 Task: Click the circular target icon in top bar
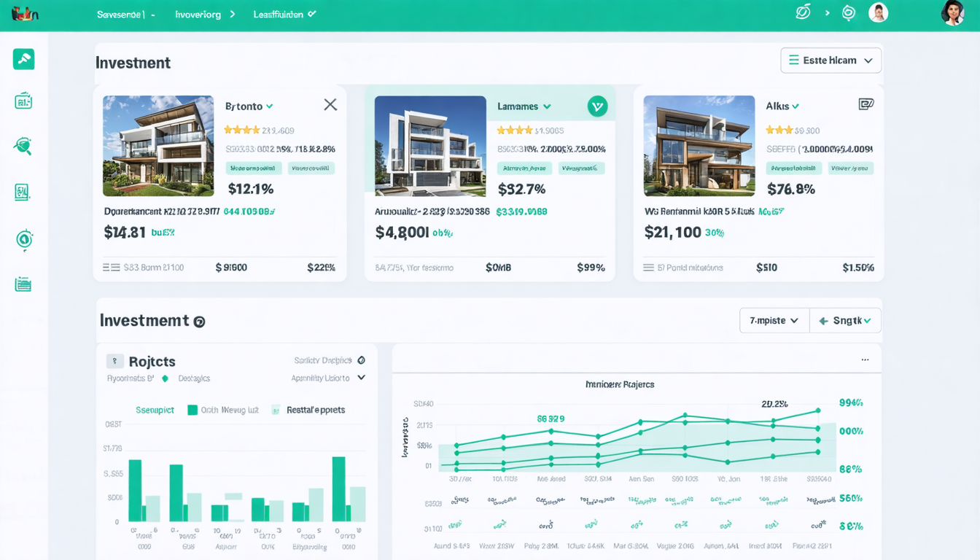point(848,13)
